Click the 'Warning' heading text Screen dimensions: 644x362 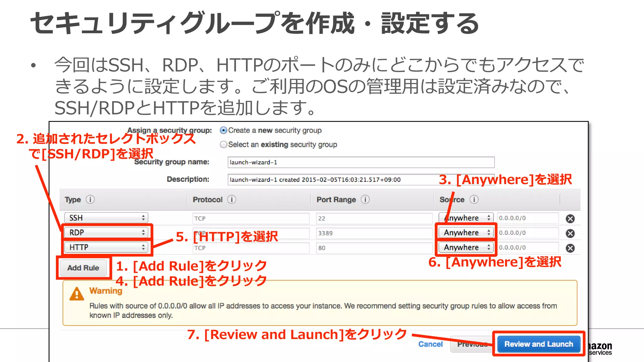click(x=106, y=291)
